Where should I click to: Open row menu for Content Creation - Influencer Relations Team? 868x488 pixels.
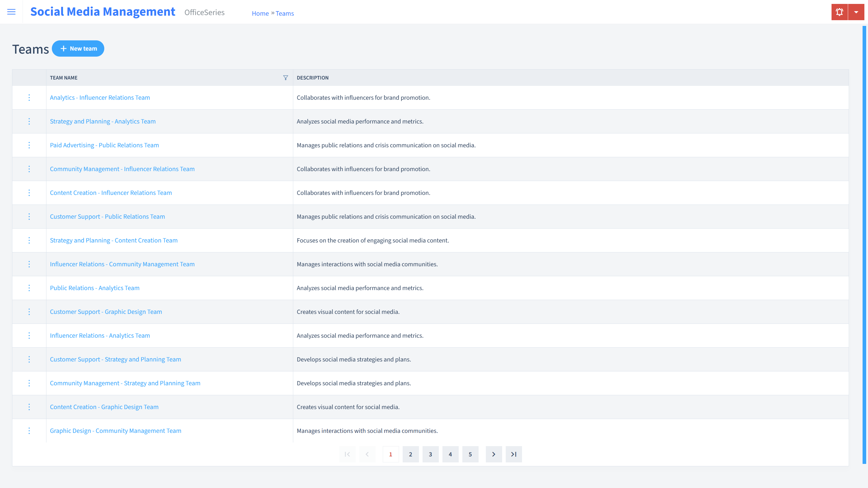pyautogui.click(x=29, y=193)
